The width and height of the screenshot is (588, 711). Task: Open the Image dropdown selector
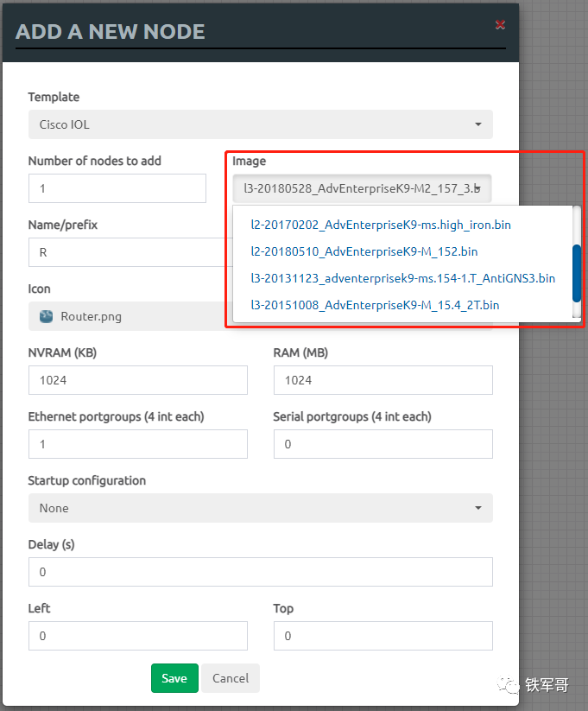point(362,188)
